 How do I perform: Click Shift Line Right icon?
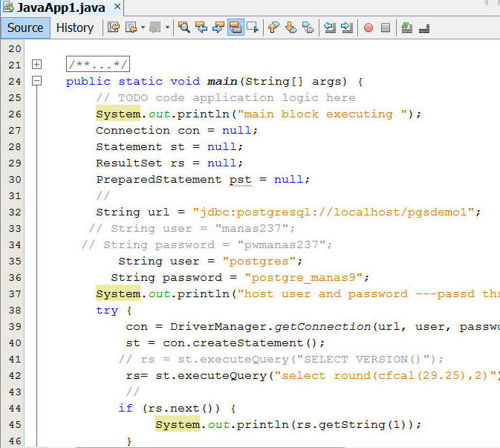point(347,27)
